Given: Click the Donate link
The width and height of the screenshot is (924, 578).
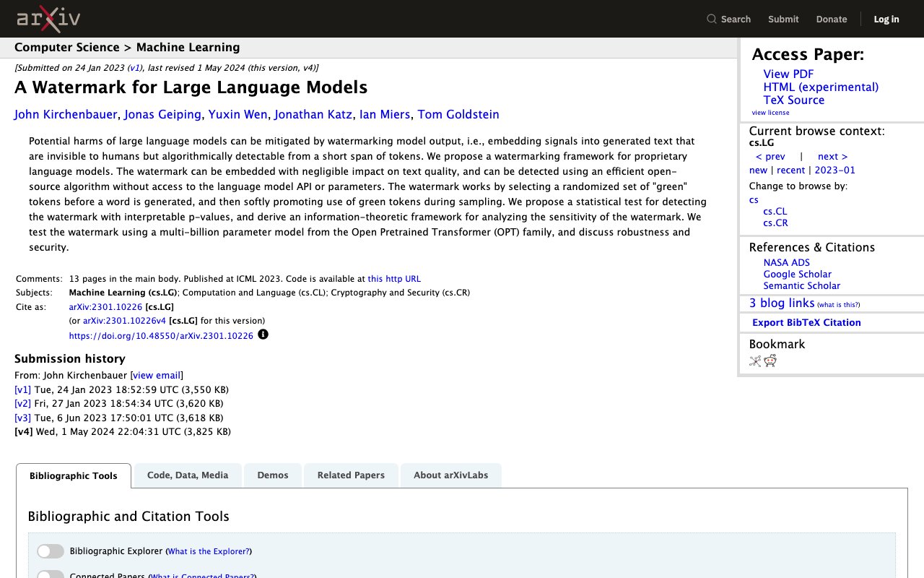Looking at the screenshot, I should point(832,20).
